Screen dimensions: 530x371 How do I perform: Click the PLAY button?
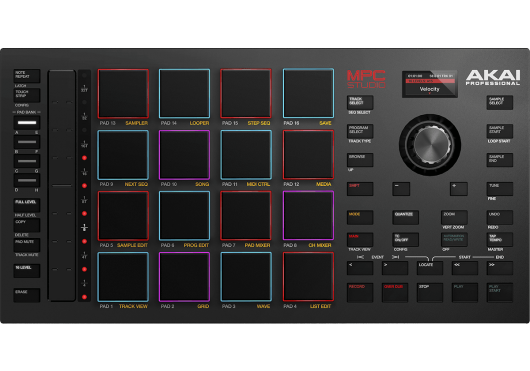(x=465, y=292)
